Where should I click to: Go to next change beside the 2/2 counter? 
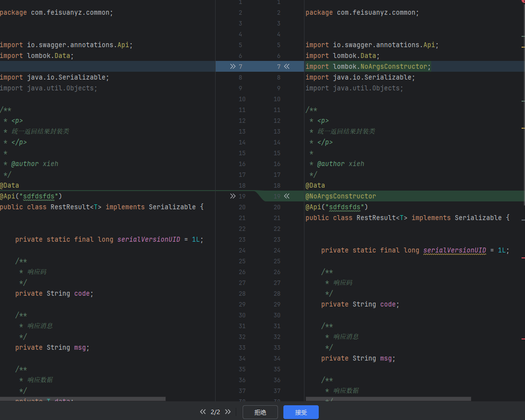click(228, 412)
